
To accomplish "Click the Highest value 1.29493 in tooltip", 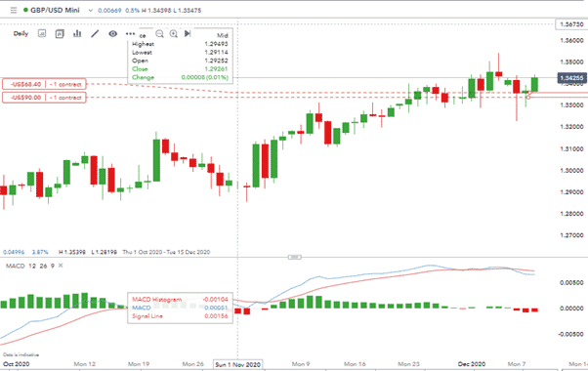I will 216,44.
